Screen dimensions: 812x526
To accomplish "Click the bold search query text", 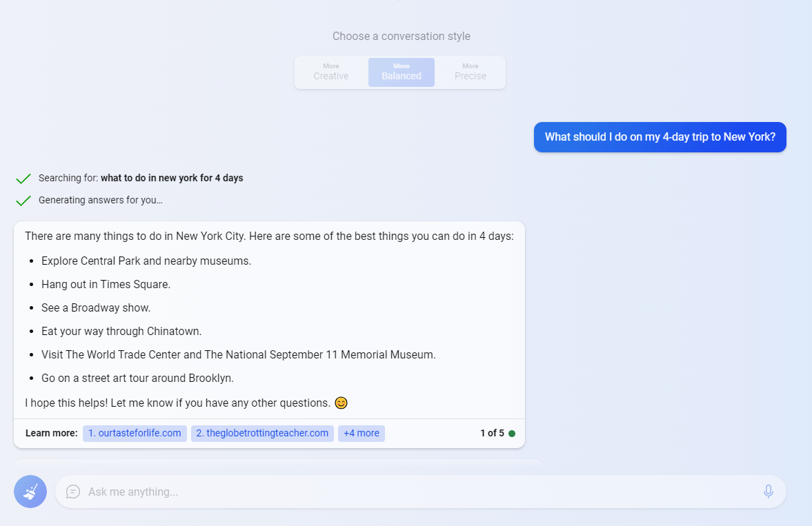I will click(172, 178).
